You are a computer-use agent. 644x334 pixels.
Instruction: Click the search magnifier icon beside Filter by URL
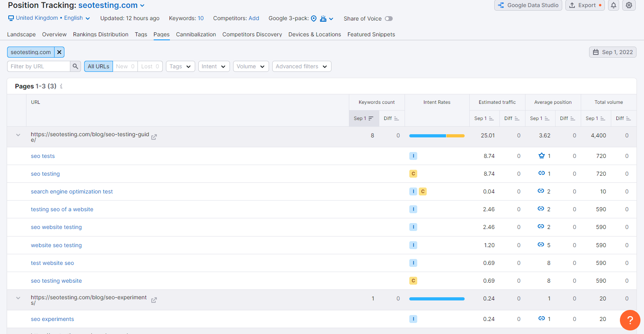pyautogui.click(x=75, y=66)
